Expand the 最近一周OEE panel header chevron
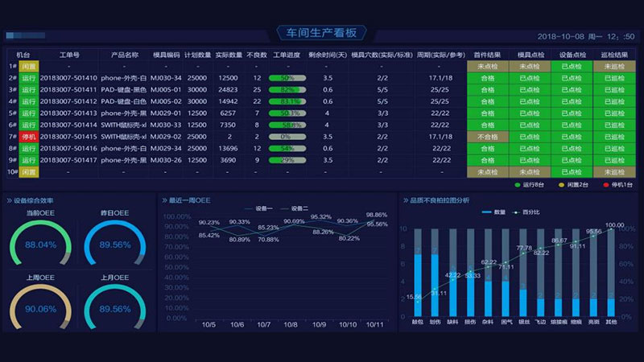 [x=164, y=200]
